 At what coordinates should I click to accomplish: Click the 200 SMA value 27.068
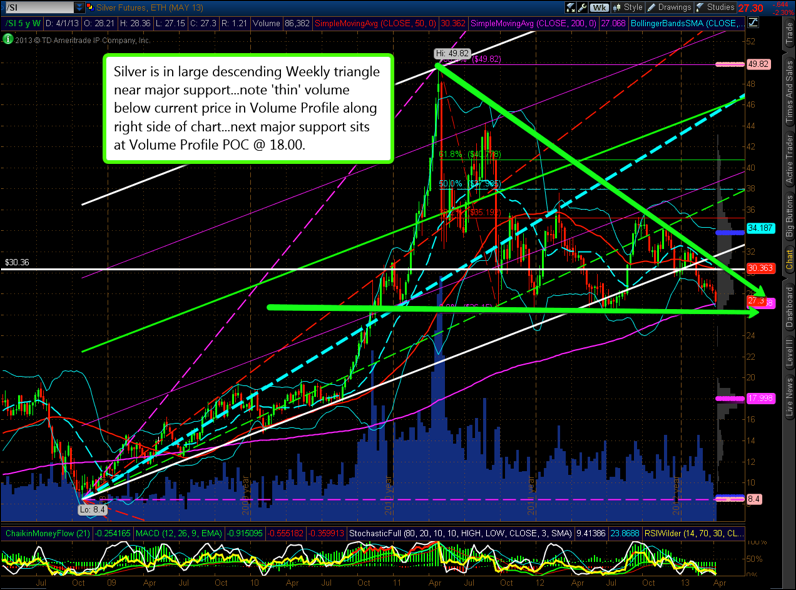tap(613, 23)
